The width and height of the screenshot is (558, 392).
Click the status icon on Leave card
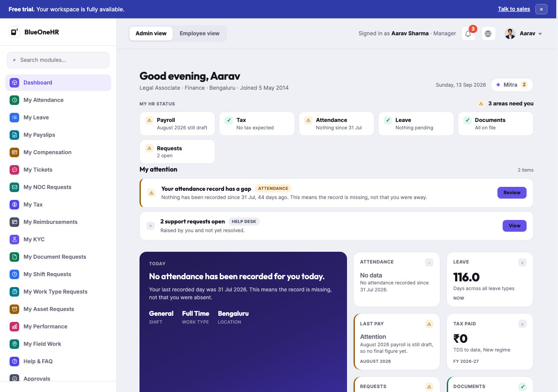coord(522,262)
